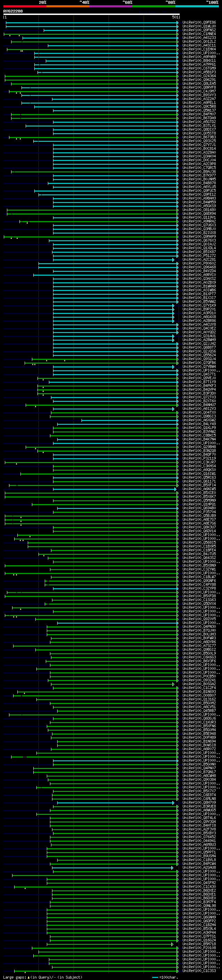
Task: Click the UniRef100_B0C814 hit name
Action: [x=199, y=148]
